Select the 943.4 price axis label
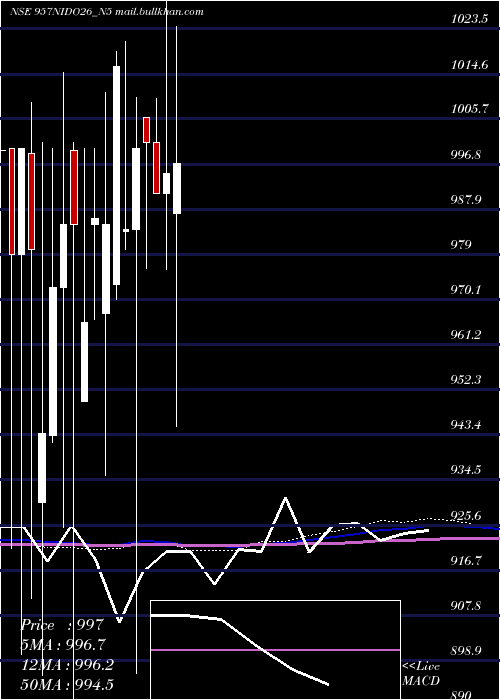The image size is (500, 700). [x=466, y=425]
